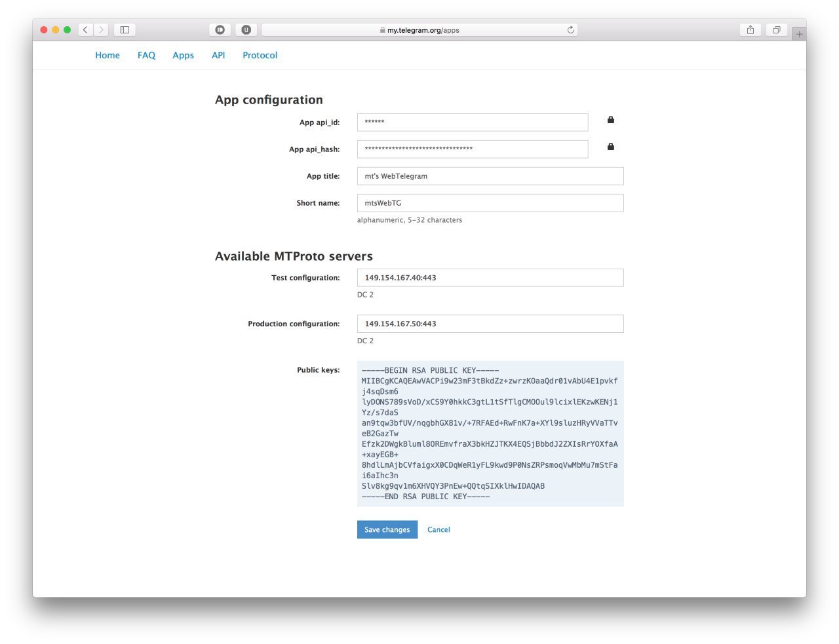Click the Cancel link
This screenshot has height=644, width=839.
[439, 530]
